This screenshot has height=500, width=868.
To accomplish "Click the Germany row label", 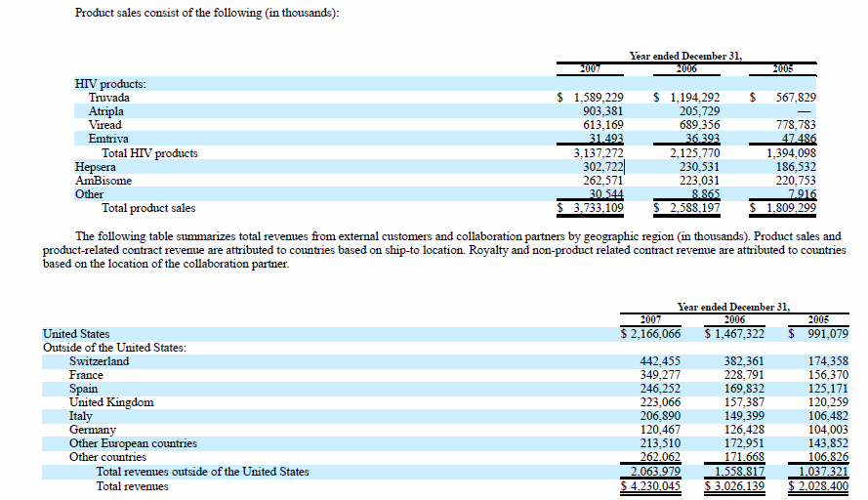I will 93,430.
